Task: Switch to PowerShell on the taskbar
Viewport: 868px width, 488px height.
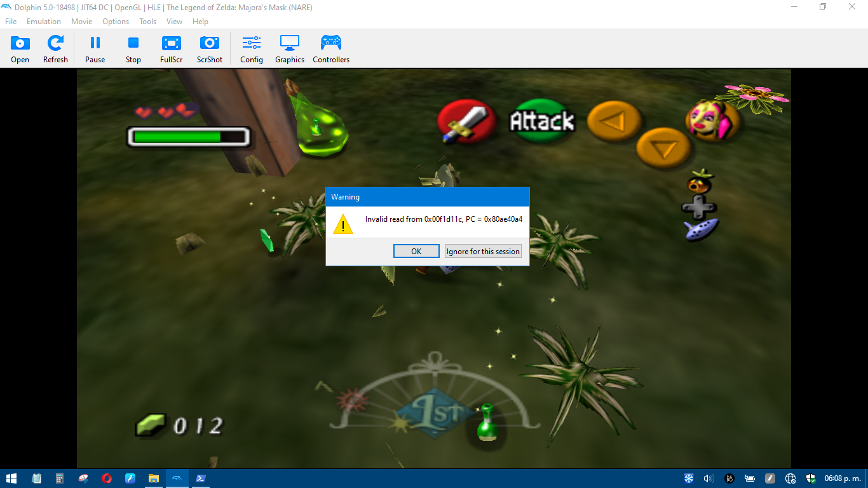Action: 201,478
